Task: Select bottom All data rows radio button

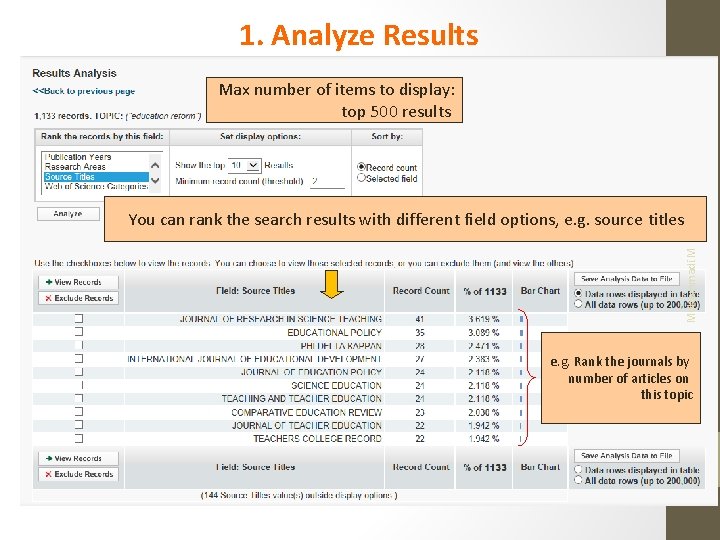Action: (578, 480)
